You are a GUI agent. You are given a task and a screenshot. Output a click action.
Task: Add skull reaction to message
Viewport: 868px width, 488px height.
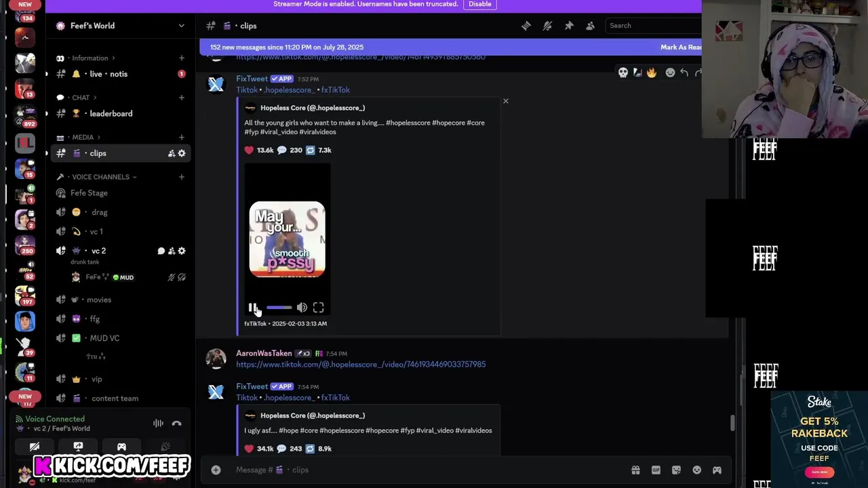pyautogui.click(x=623, y=73)
